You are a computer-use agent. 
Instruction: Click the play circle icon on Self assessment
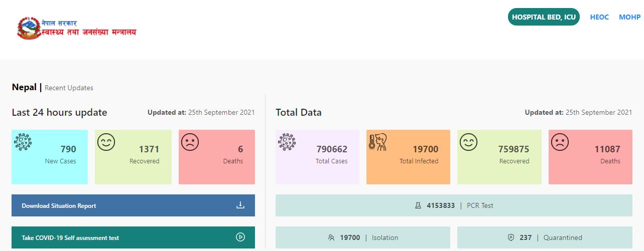coord(240,237)
